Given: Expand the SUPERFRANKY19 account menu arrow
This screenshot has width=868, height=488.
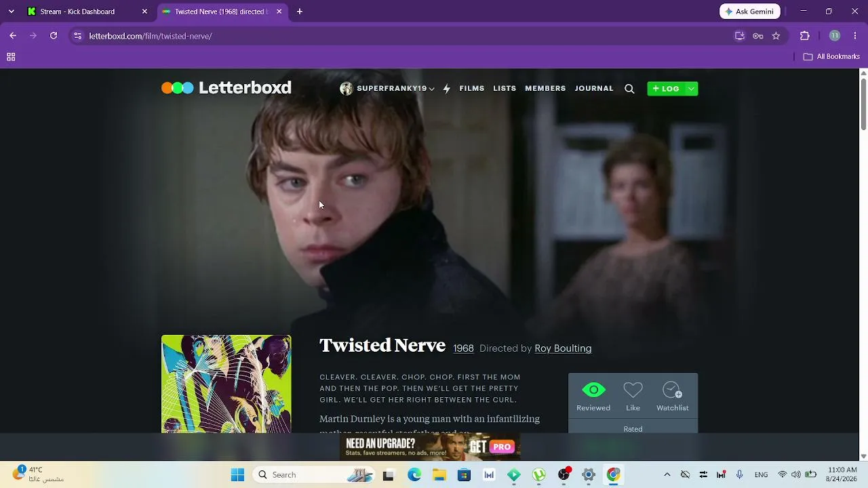Looking at the screenshot, I should (431, 89).
